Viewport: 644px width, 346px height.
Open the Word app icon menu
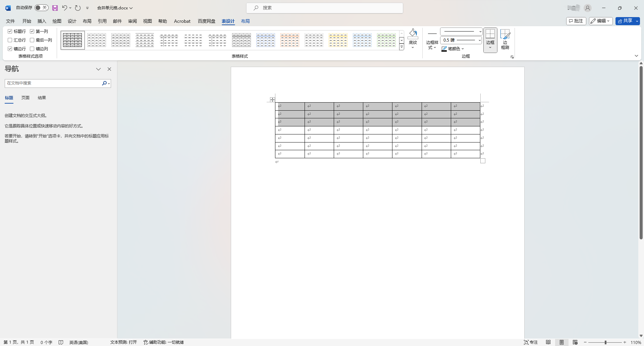click(x=8, y=8)
